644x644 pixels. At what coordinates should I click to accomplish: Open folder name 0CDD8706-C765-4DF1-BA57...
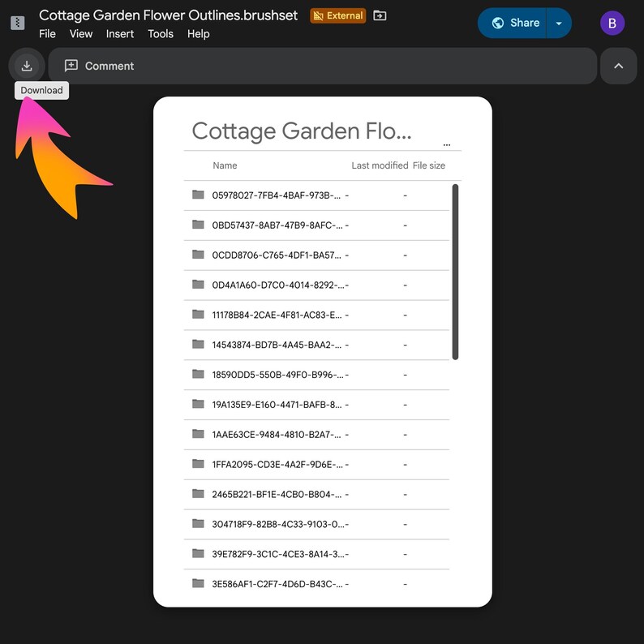(277, 255)
